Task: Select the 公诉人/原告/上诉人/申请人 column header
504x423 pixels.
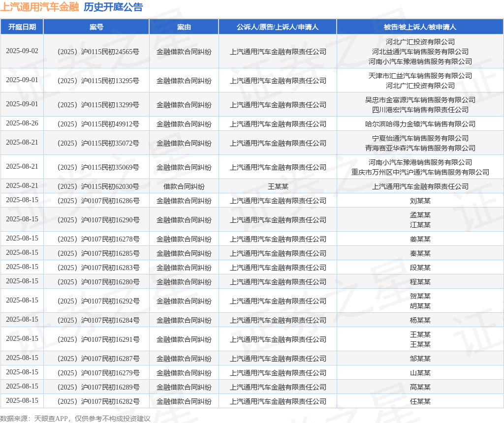Action: pos(278,27)
